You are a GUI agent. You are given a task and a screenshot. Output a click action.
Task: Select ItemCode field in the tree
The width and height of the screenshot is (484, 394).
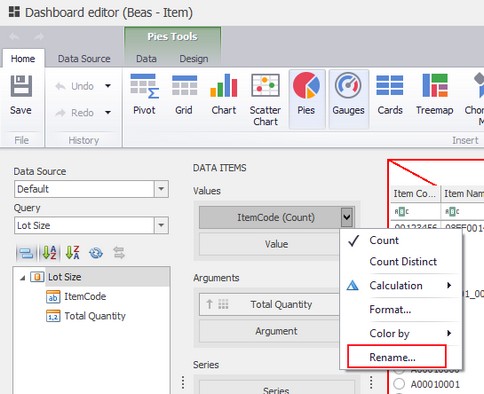(85, 296)
